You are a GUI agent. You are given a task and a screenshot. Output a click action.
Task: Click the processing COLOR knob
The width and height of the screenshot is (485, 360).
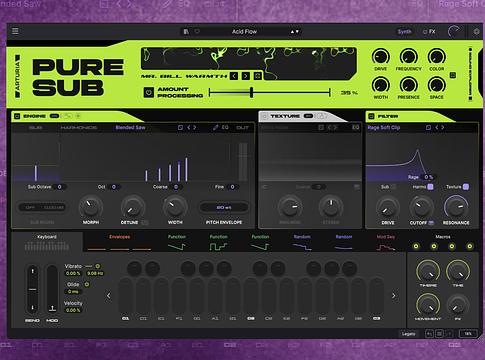(437, 57)
